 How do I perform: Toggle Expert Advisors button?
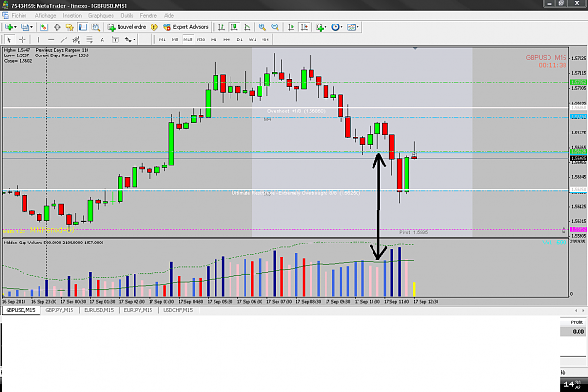pos(185,27)
